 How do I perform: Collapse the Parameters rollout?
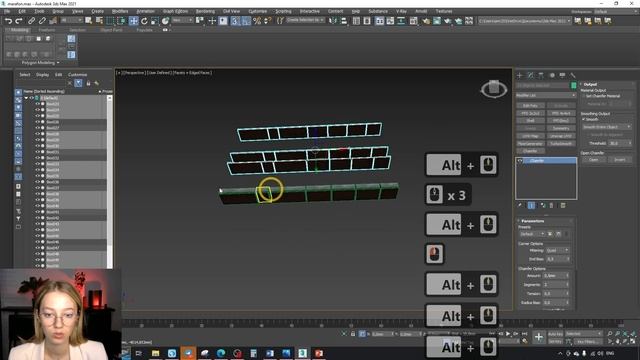click(x=533, y=221)
